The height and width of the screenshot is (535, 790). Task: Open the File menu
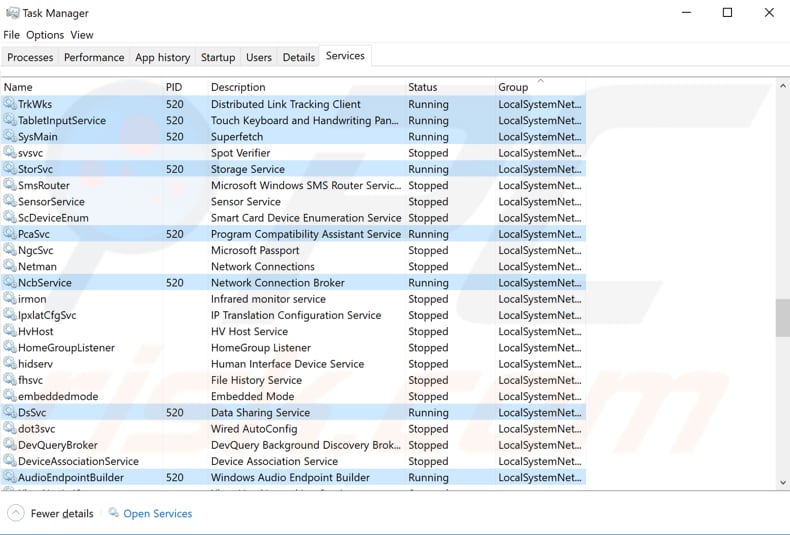[x=11, y=35]
